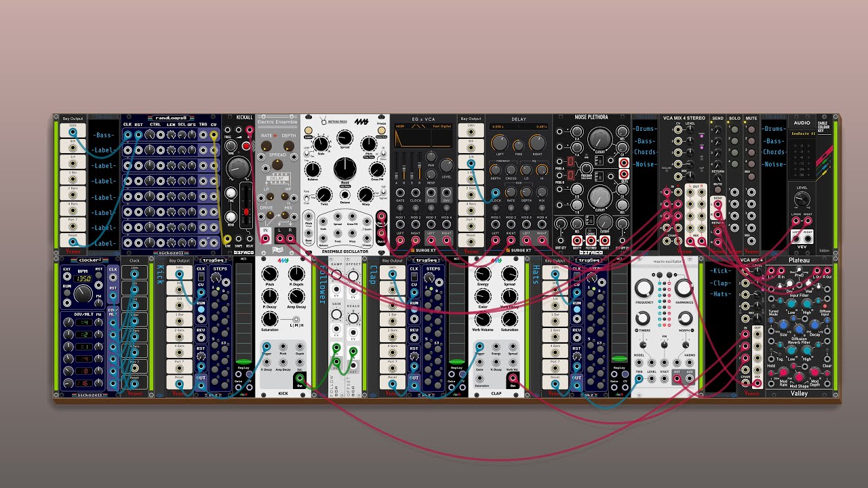Click the -Clap- label text
This screenshot has width=868, height=488.
pos(721,283)
